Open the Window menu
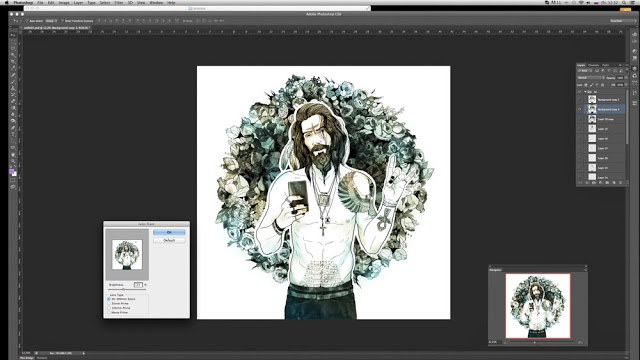This screenshot has width=640, height=360. (x=156, y=2)
